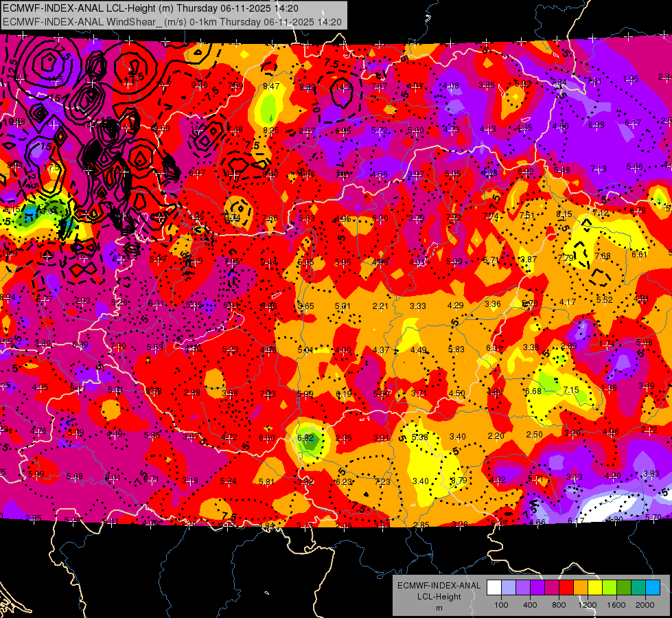Viewport: 672px width, 618px height.
Task: Click the unit label 'm' in legend
Action: (x=439, y=608)
